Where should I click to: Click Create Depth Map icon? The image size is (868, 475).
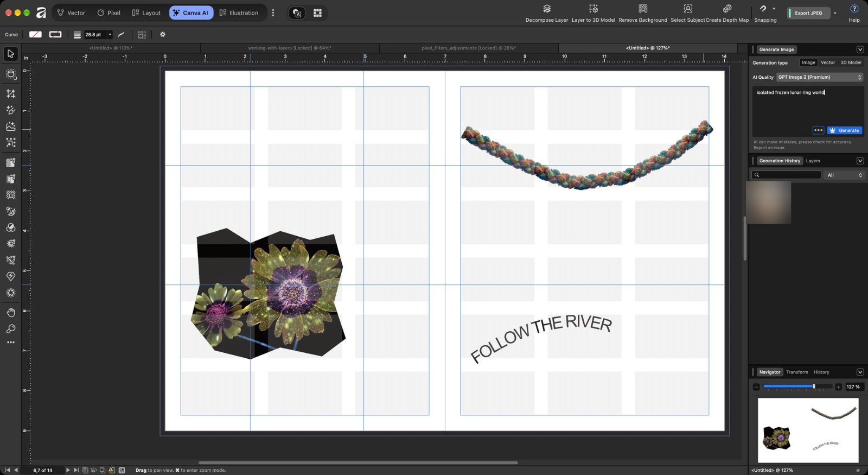tap(727, 9)
